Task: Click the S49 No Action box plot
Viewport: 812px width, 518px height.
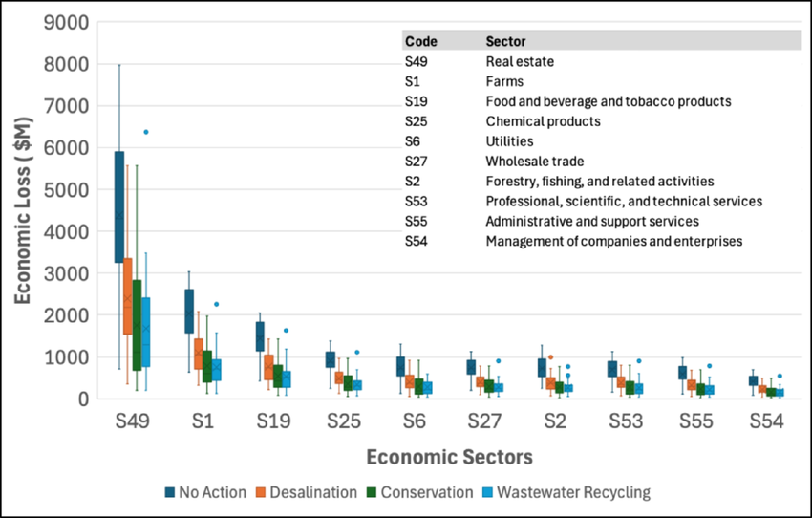Action: tap(118, 206)
